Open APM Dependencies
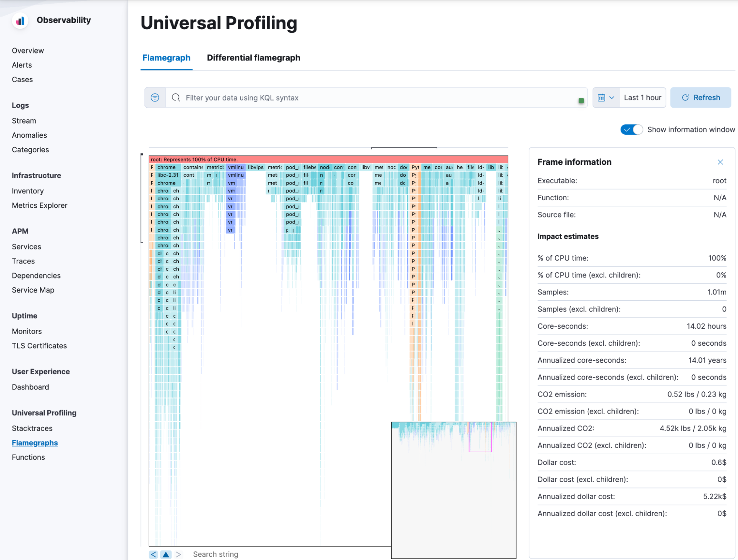Screen dimensions: 738x560 click(36, 275)
